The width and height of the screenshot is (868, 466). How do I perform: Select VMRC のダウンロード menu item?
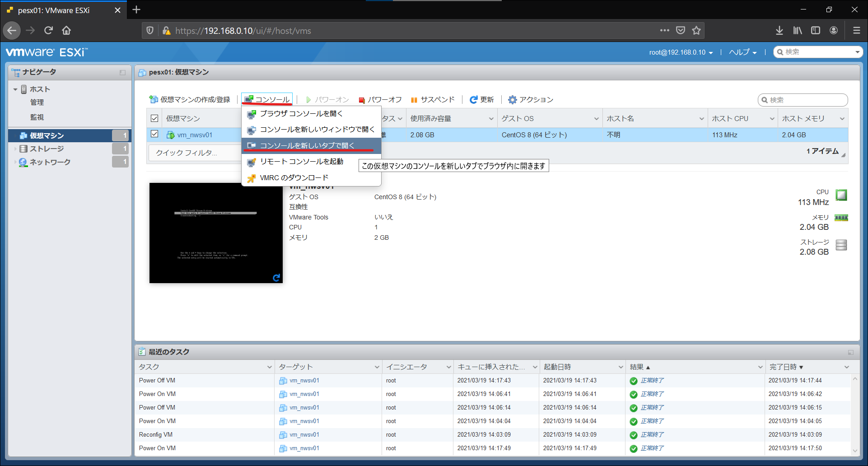tap(312, 178)
